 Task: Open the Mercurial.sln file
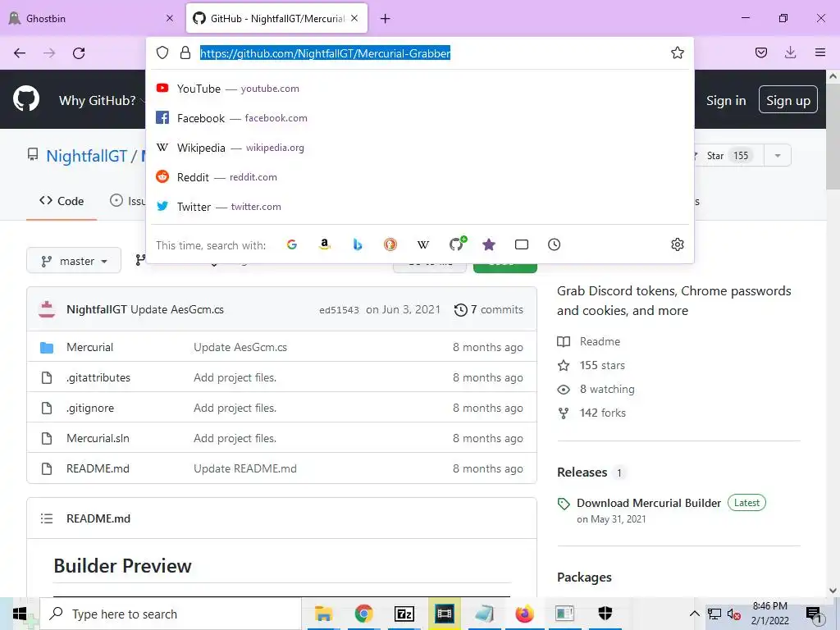[x=98, y=438]
